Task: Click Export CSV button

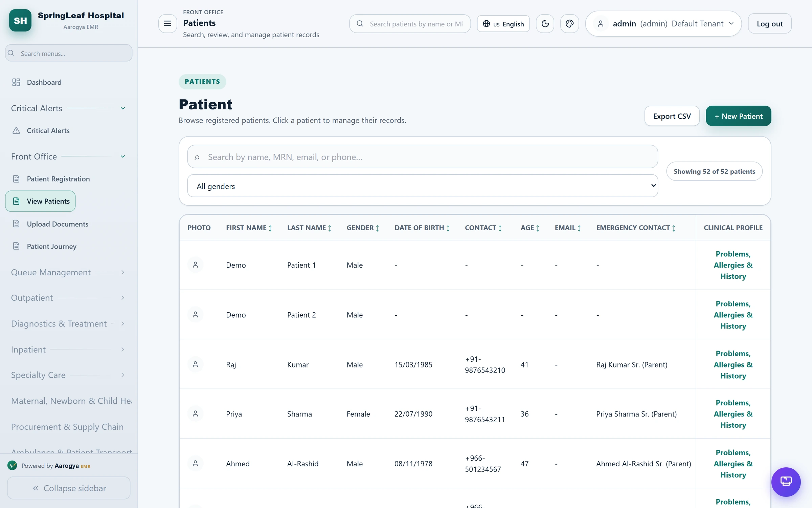Action: pos(672,116)
